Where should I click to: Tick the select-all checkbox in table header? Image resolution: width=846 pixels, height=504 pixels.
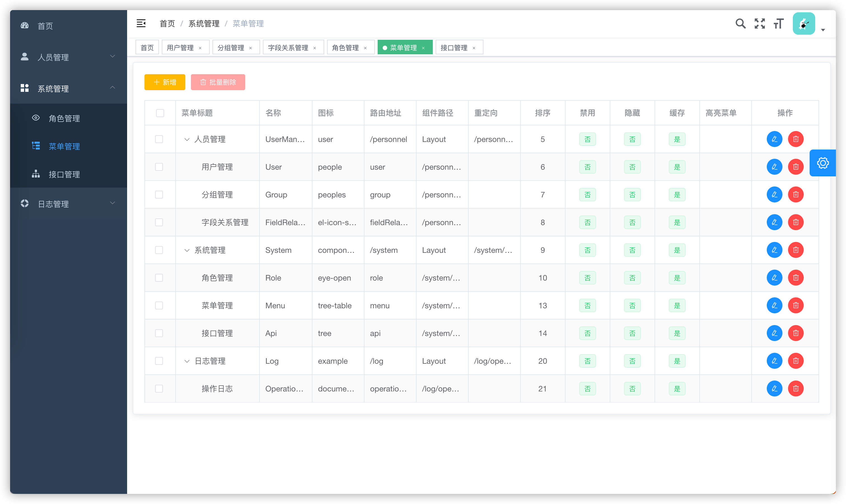tap(160, 113)
